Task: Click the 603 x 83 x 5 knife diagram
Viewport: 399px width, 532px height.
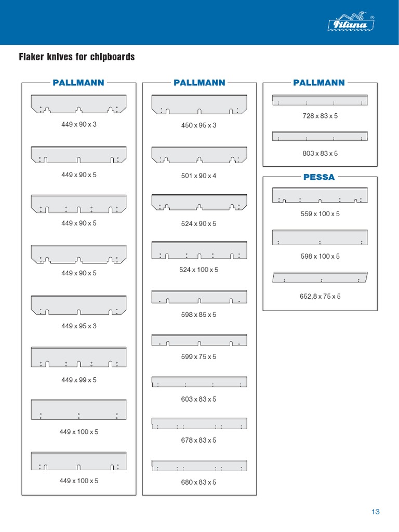Action: (x=199, y=382)
